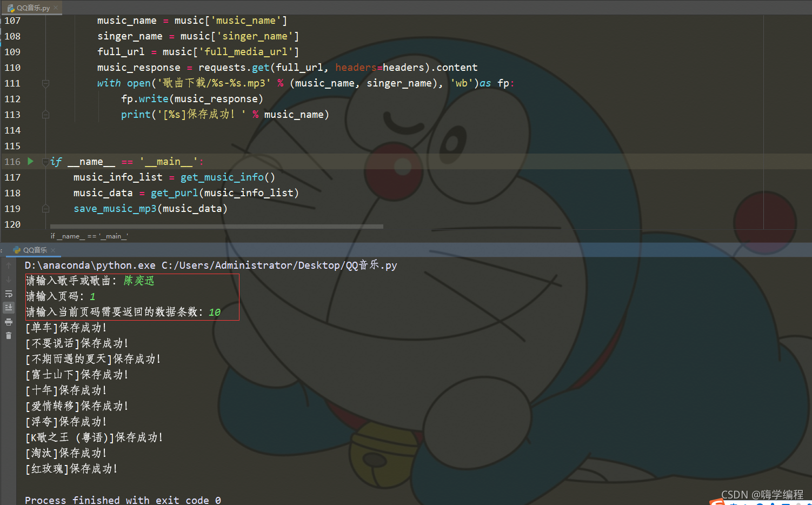Click the print console output icon

click(9, 322)
